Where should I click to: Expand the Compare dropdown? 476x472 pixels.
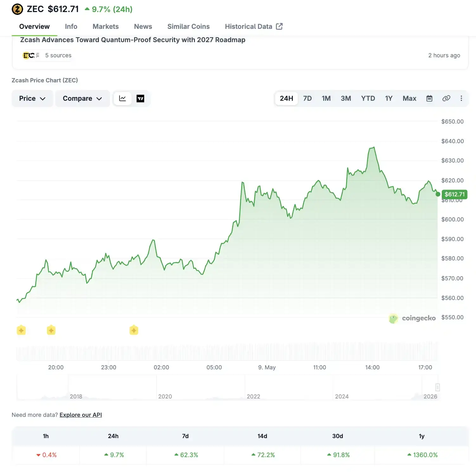coord(82,99)
